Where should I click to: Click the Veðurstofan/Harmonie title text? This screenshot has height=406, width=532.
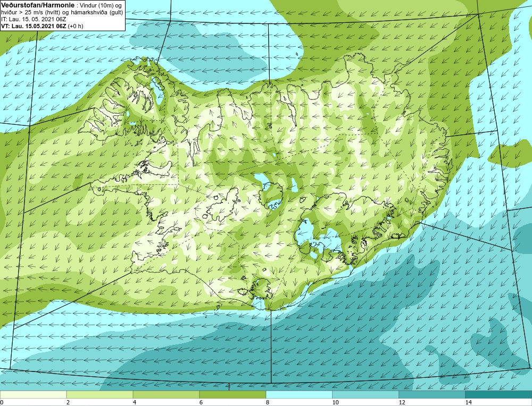click(x=37, y=5)
